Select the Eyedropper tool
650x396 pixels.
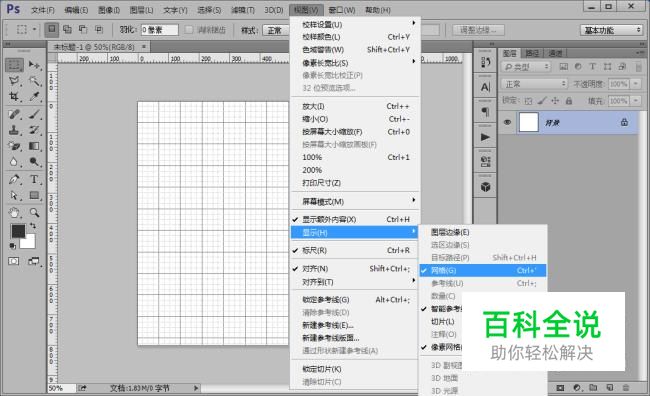tap(34, 97)
